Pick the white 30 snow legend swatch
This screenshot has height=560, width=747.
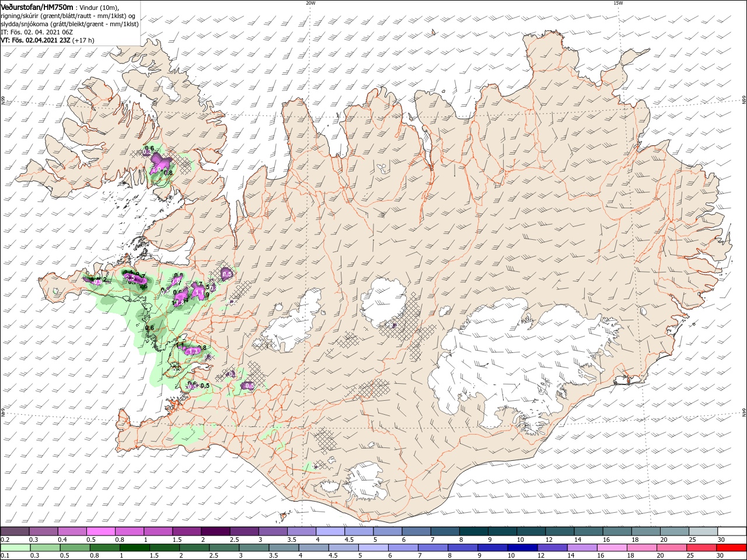[x=732, y=531]
